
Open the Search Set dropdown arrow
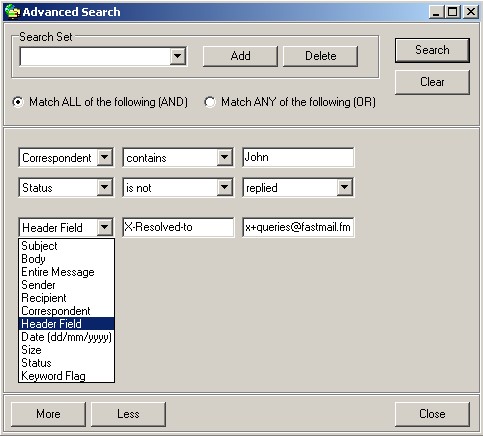coord(178,56)
